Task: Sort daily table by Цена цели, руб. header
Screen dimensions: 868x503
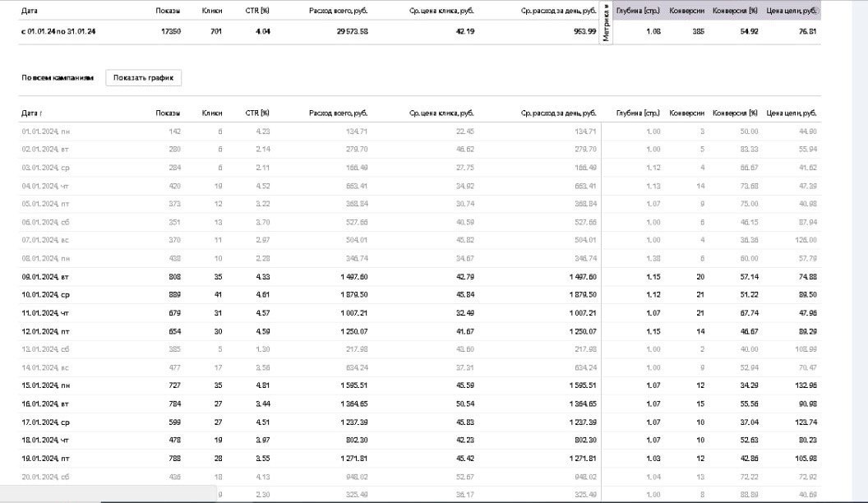Action: tap(792, 113)
